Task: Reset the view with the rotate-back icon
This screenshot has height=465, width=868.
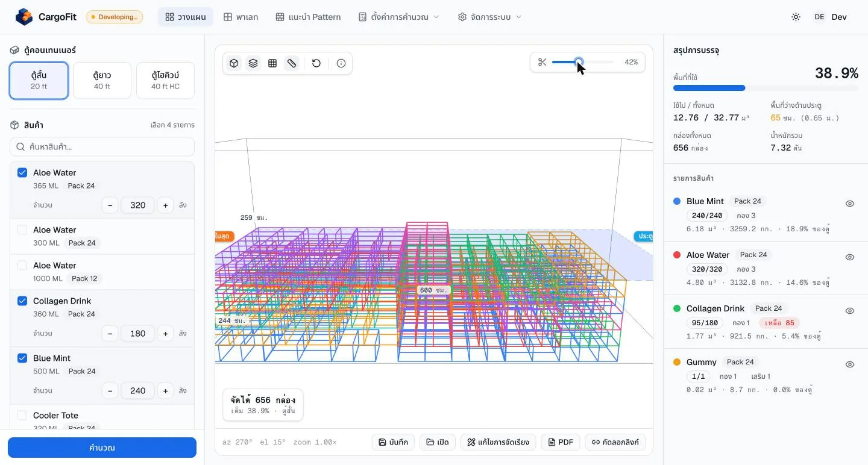Action: coord(316,63)
